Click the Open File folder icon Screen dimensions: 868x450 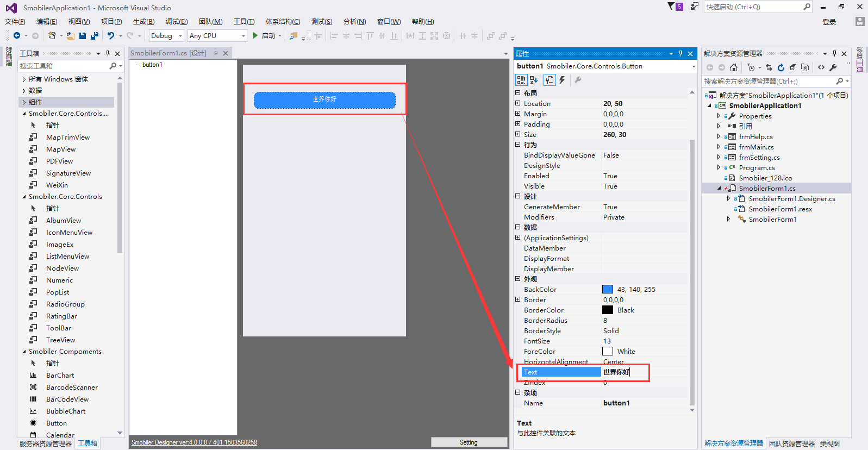coord(71,36)
